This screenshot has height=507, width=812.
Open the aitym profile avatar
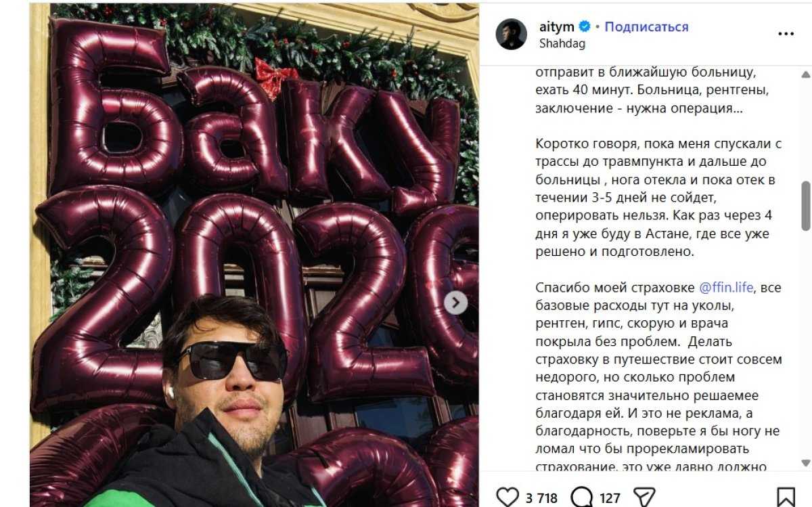tap(511, 35)
